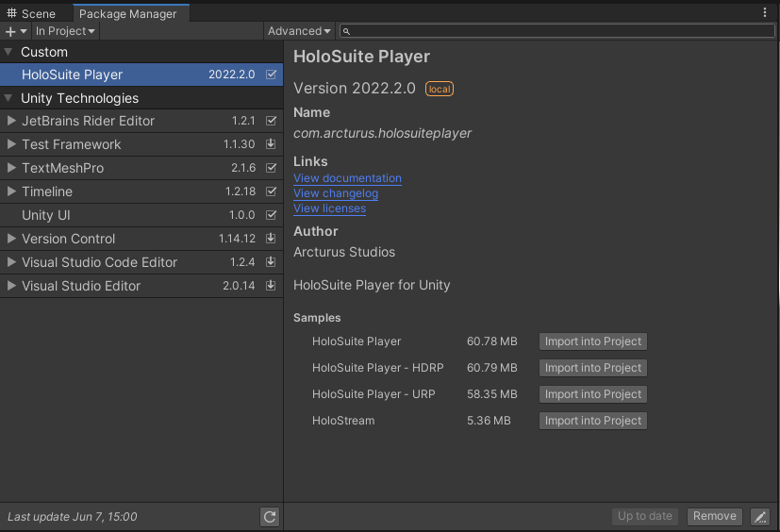Image resolution: width=780 pixels, height=532 pixels.
Task: Select the Unity UI package row
Action: tap(141, 215)
